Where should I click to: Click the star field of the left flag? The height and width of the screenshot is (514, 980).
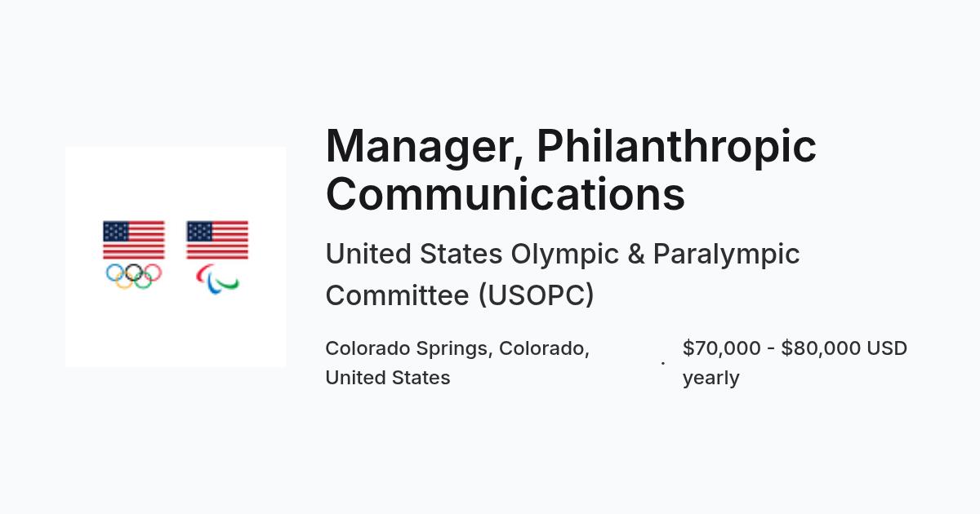pos(116,231)
